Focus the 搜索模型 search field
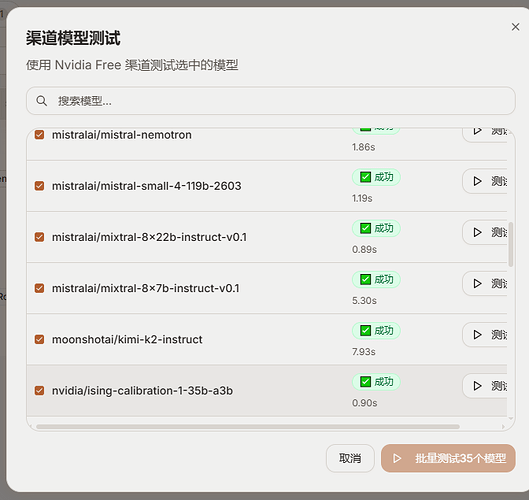Viewport: 529px width, 500px height. (271, 101)
